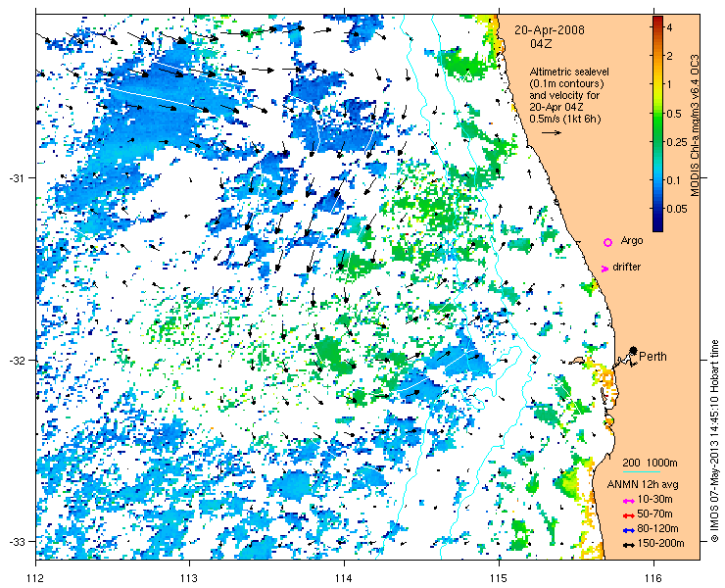725x588 pixels.
Task: Click the '10-30m' depth label
Action: pos(654,499)
